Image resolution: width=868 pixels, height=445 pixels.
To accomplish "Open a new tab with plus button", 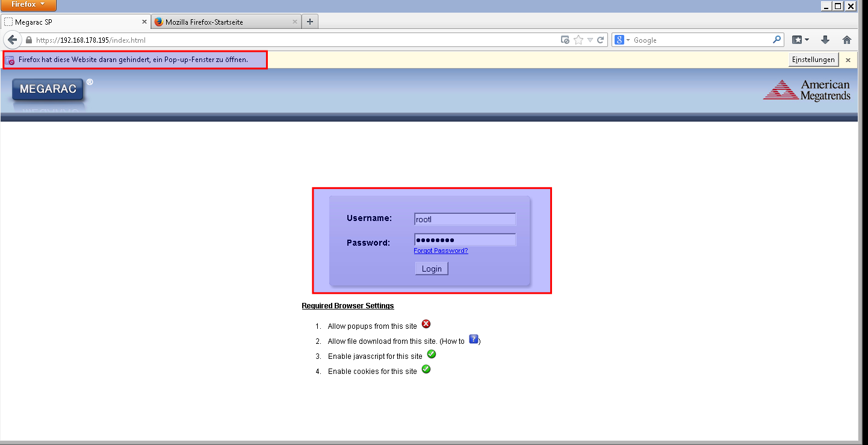I will 310,22.
